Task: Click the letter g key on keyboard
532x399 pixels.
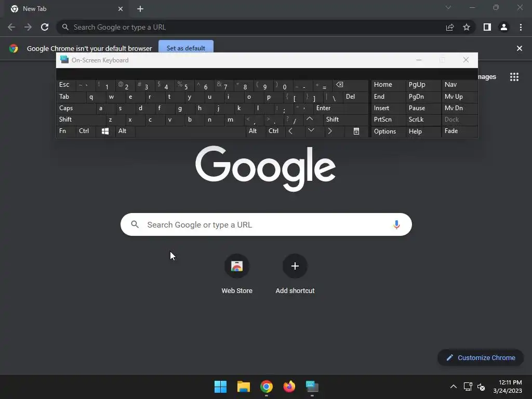Action: 185,108
